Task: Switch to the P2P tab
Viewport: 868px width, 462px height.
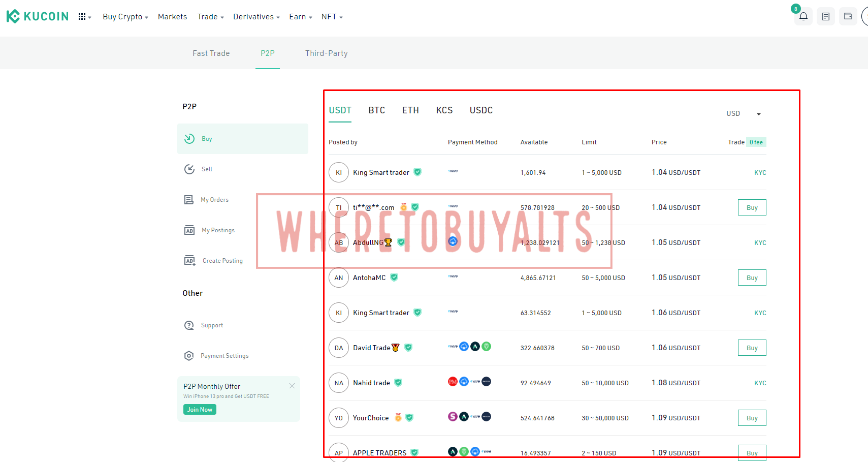Action: click(x=268, y=53)
